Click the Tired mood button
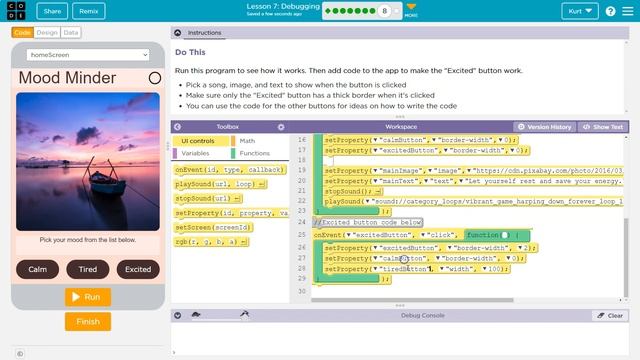This screenshot has width=640, height=360. pos(88,269)
